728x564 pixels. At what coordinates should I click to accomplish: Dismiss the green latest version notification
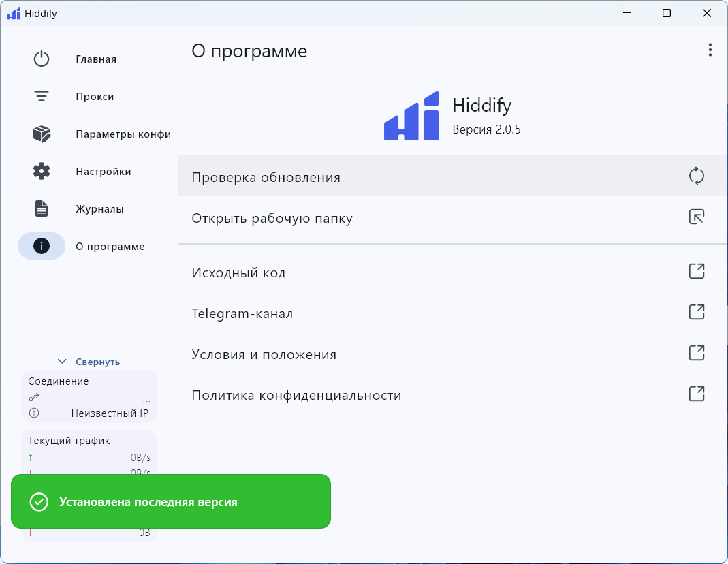[x=170, y=502]
